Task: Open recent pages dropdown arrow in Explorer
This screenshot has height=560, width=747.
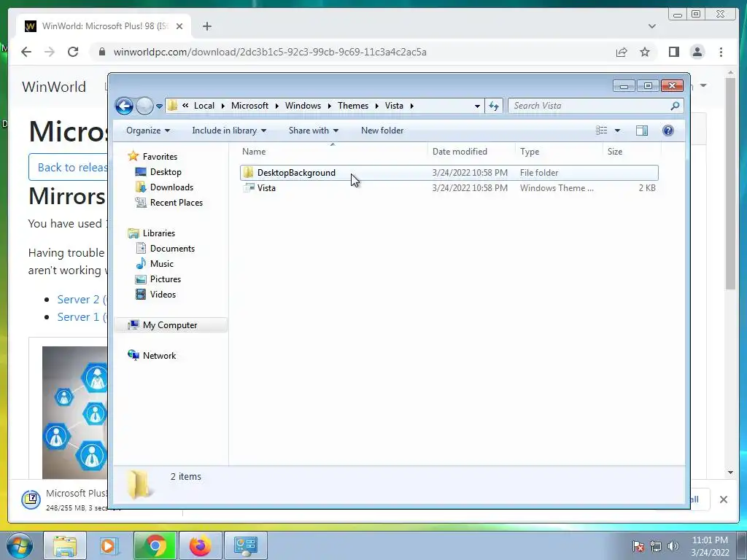Action: click(160, 106)
